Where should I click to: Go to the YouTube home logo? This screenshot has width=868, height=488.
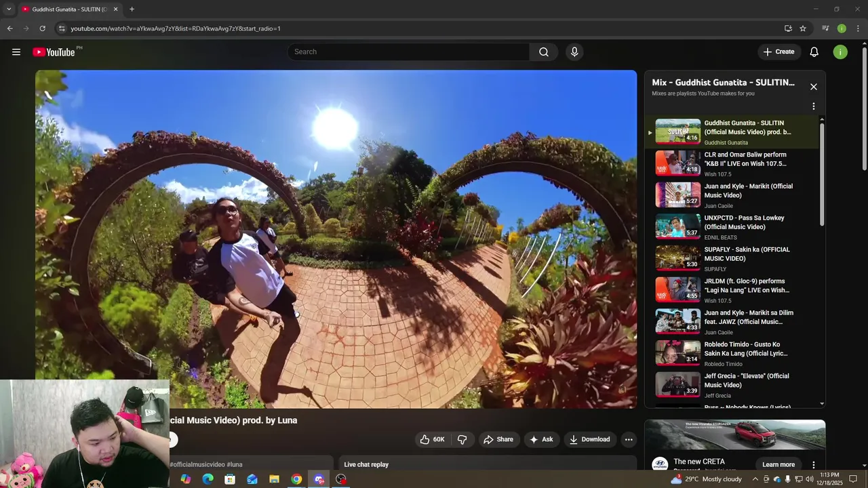pyautogui.click(x=54, y=52)
